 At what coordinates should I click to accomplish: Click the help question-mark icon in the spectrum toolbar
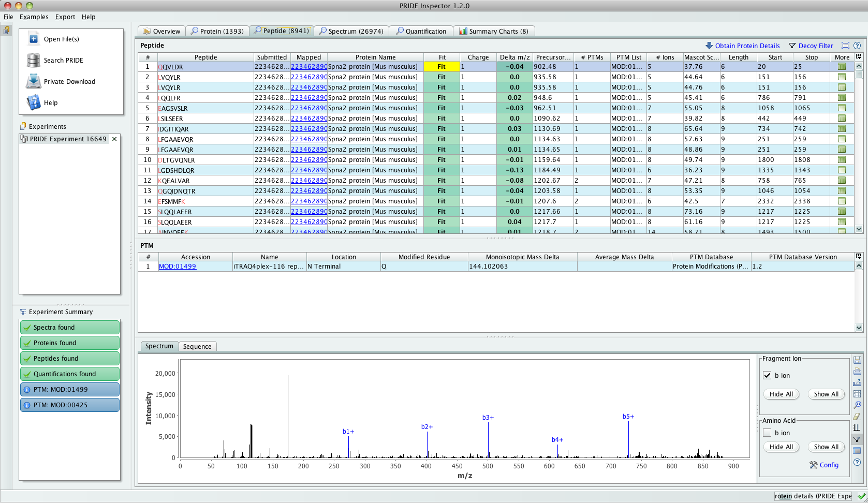pos(857,462)
